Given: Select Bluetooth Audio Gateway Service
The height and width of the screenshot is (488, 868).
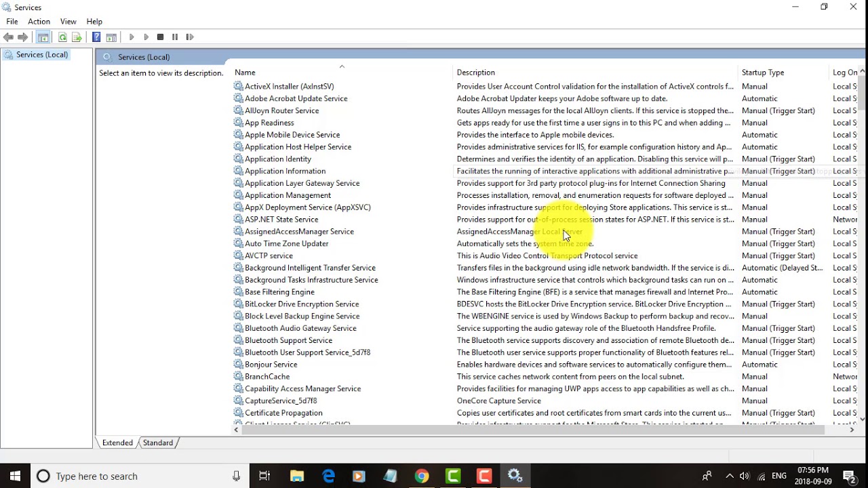Looking at the screenshot, I should tap(300, 329).
